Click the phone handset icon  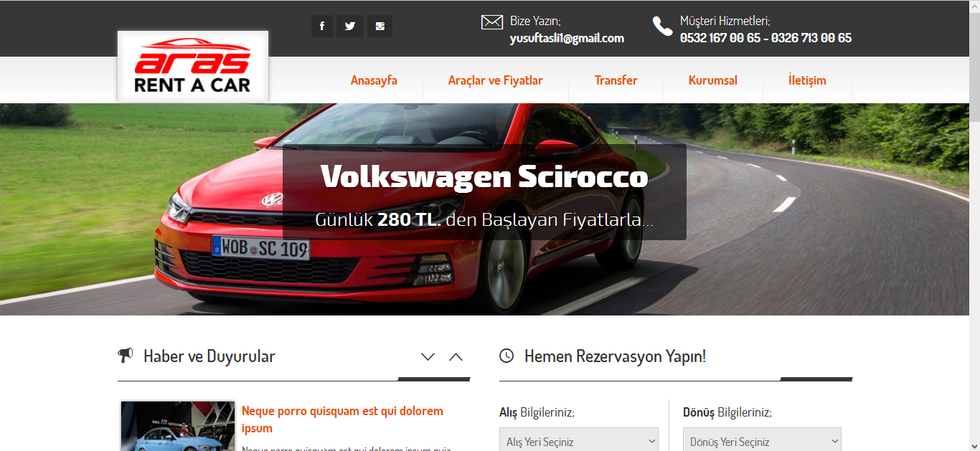tap(662, 27)
